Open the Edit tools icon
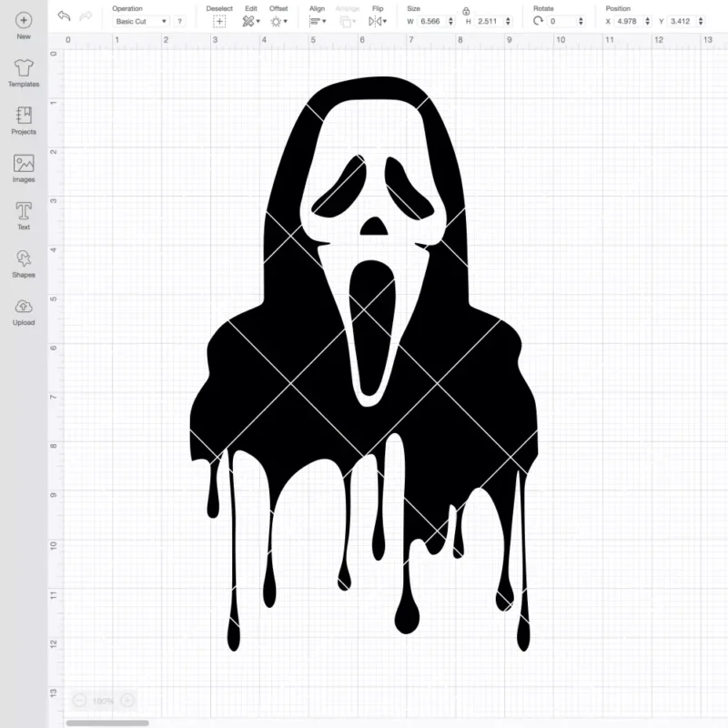Screen dimensions: 728x728 tap(248, 21)
